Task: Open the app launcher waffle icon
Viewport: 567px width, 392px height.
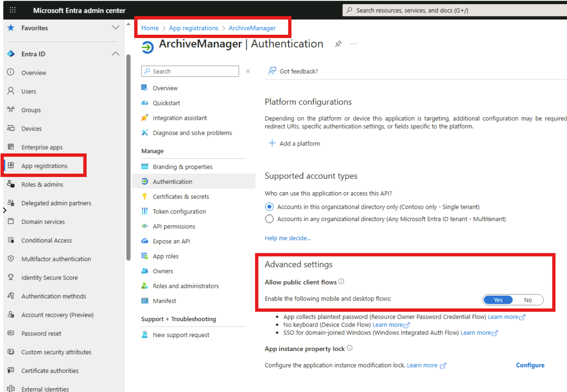Action: (x=12, y=10)
